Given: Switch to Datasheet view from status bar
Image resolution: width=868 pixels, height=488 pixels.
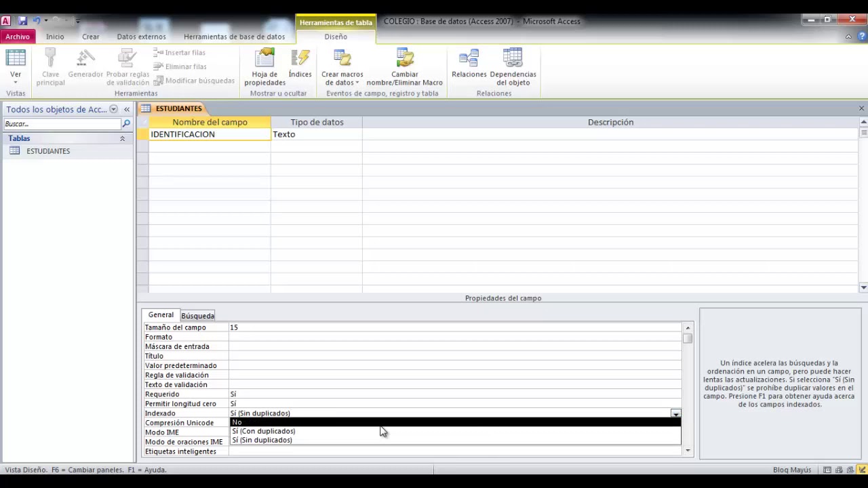Looking at the screenshot, I should click(827, 470).
